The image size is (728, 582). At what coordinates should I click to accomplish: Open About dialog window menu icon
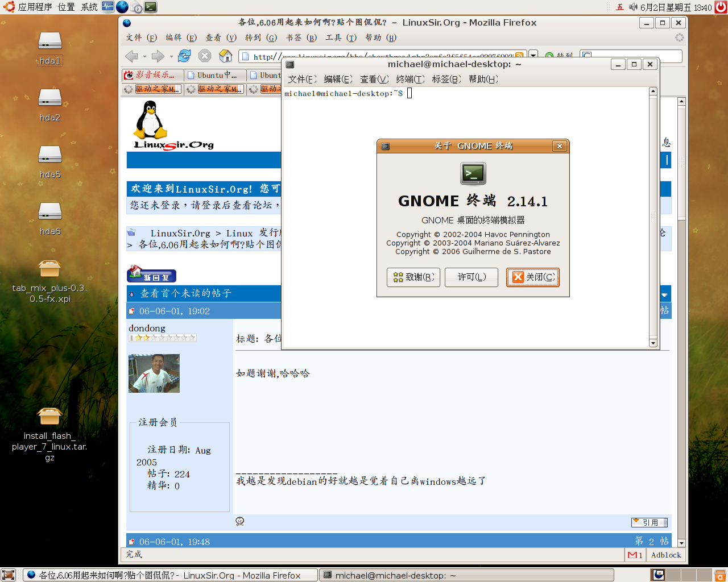pos(385,146)
